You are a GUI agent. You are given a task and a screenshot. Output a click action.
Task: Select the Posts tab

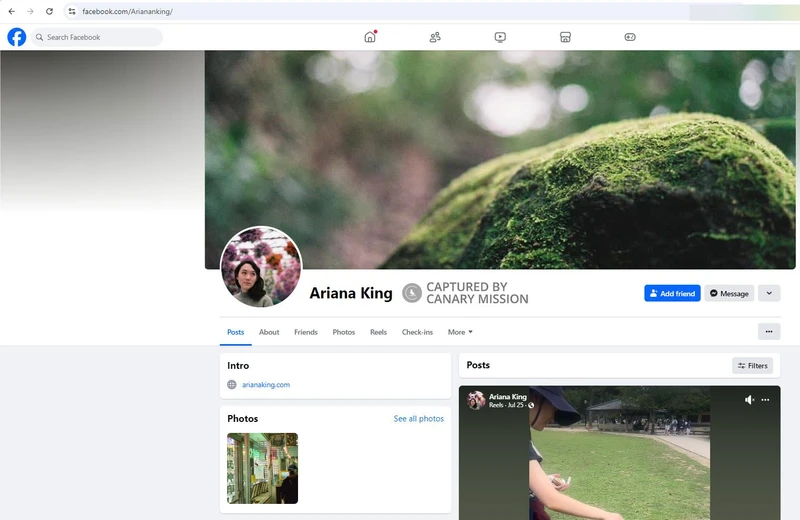(236, 332)
